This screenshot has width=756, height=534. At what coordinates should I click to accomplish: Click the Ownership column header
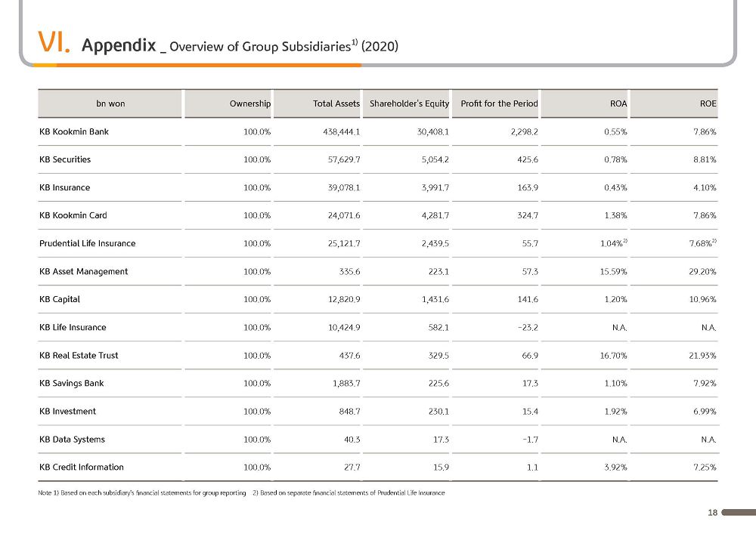click(249, 103)
